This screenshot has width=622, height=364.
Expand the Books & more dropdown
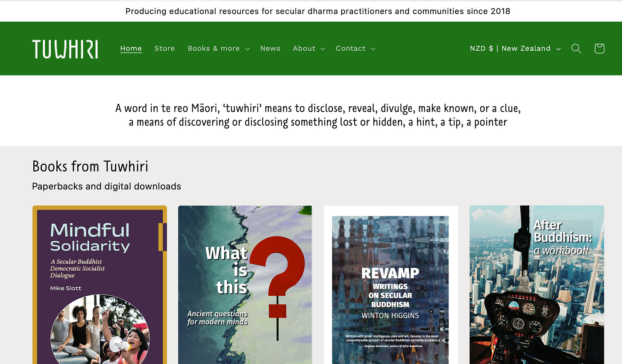click(219, 49)
